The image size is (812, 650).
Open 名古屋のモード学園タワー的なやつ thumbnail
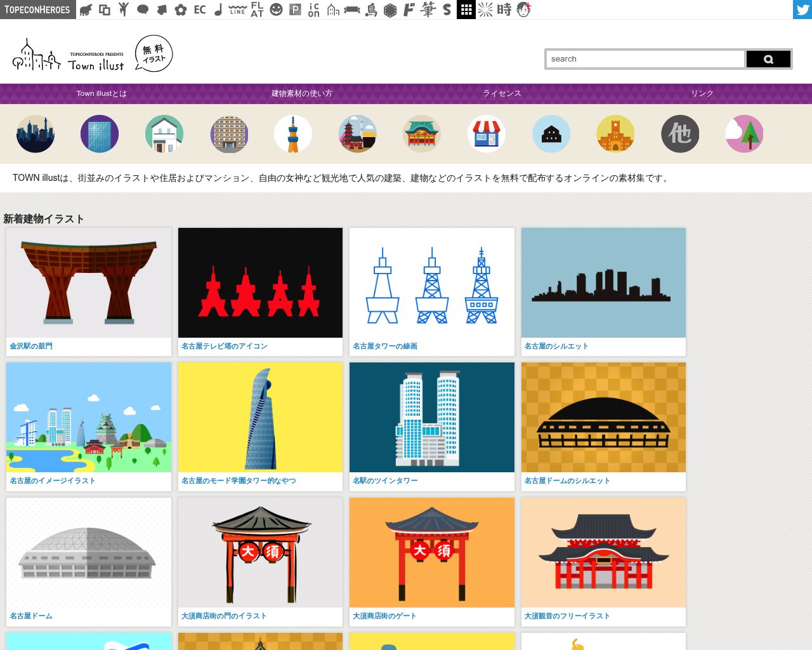click(260, 417)
